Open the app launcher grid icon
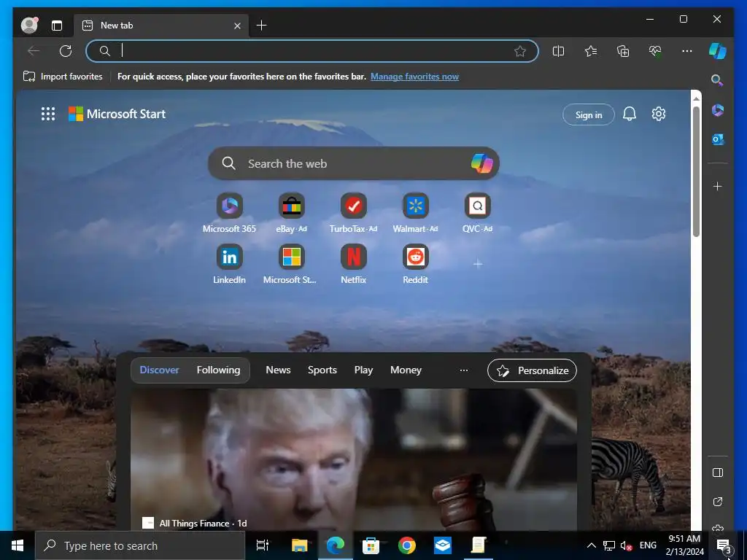747x560 pixels. click(48, 114)
